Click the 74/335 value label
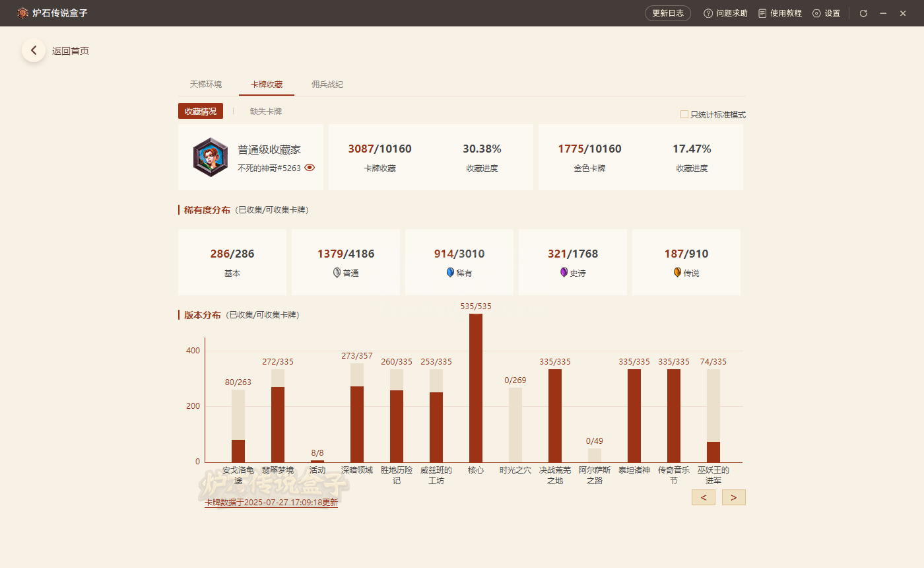924x568 pixels. [713, 361]
